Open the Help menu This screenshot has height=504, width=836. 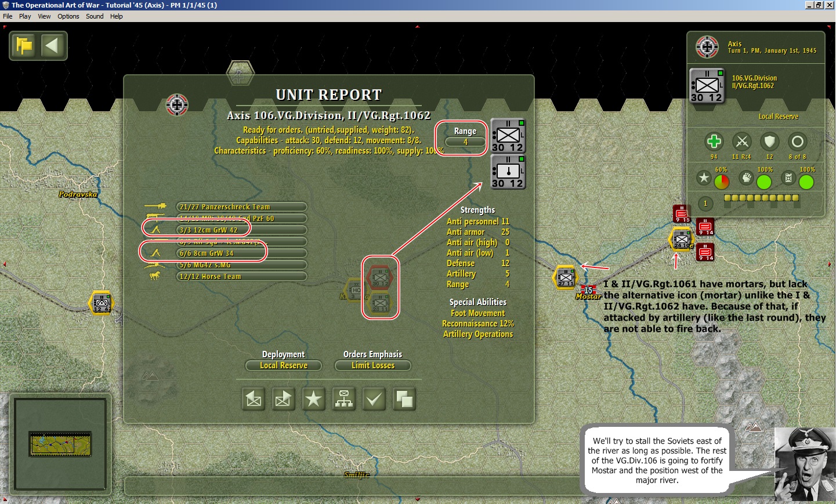click(x=117, y=16)
